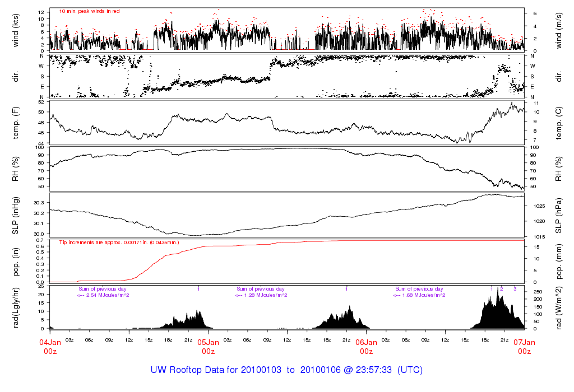This screenshot has width=574, height=392.
Task: Click the '10 min. peak winds in red' note
Action: 89,11
